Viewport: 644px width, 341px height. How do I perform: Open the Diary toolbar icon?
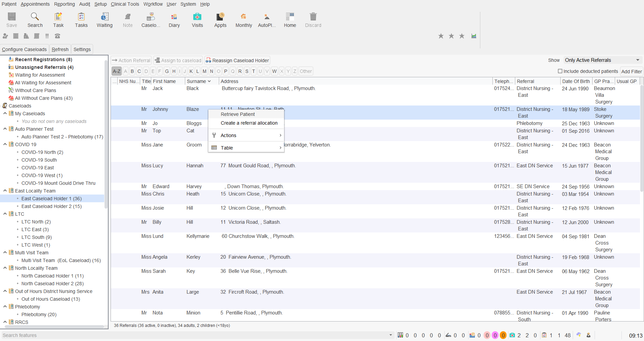pyautogui.click(x=174, y=20)
